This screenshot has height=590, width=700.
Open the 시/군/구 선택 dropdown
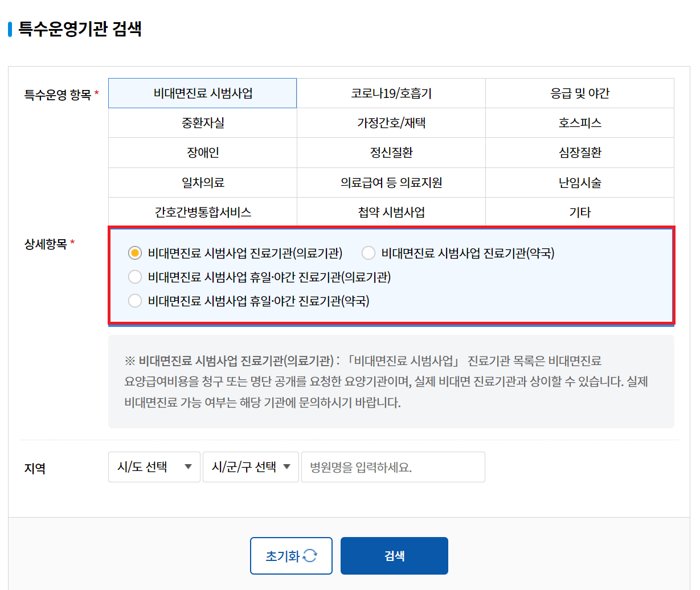point(251,466)
